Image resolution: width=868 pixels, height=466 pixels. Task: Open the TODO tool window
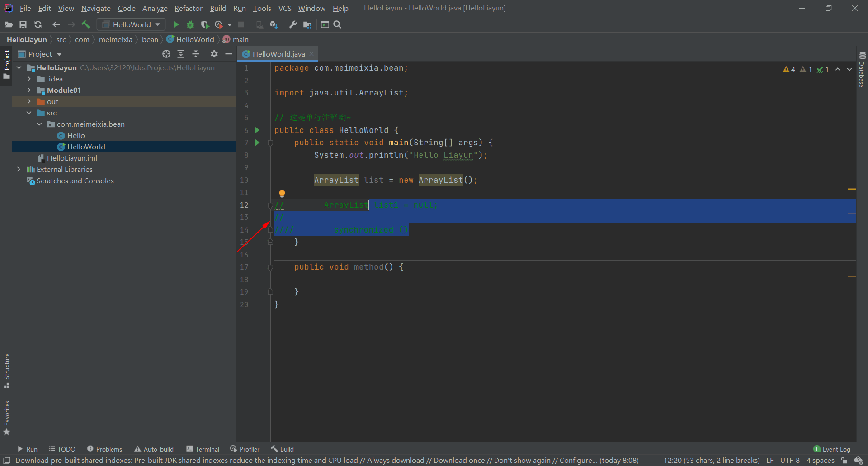click(x=62, y=449)
